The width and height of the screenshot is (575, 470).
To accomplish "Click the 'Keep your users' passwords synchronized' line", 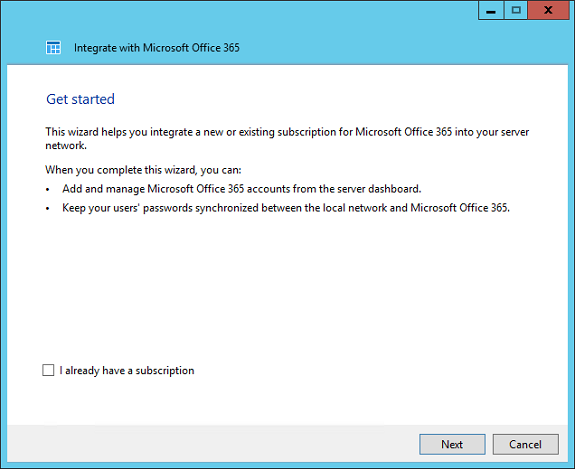I will 286,208.
